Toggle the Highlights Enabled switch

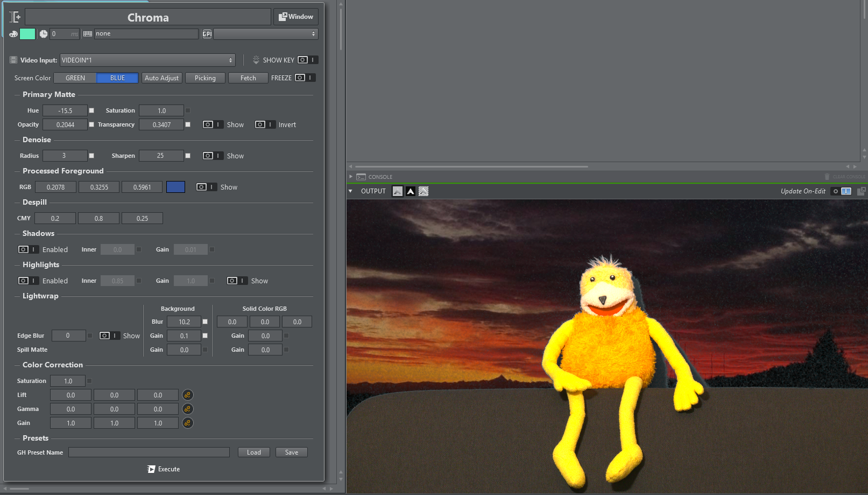tap(29, 281)
